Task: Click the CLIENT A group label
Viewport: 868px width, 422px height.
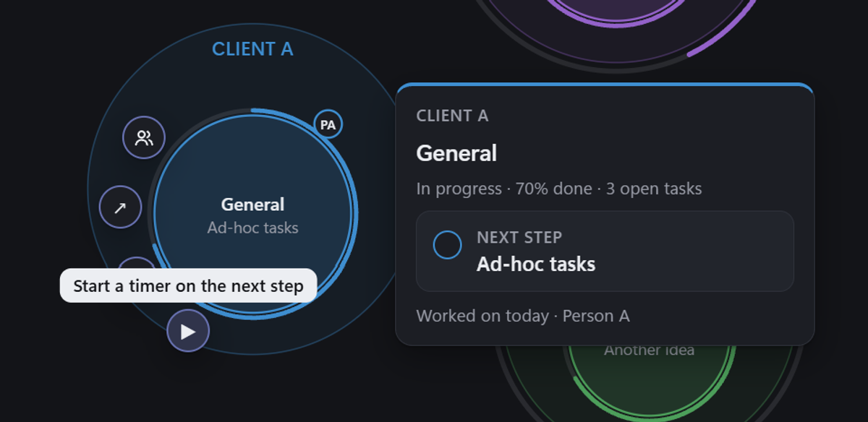Action: [252, 49]
